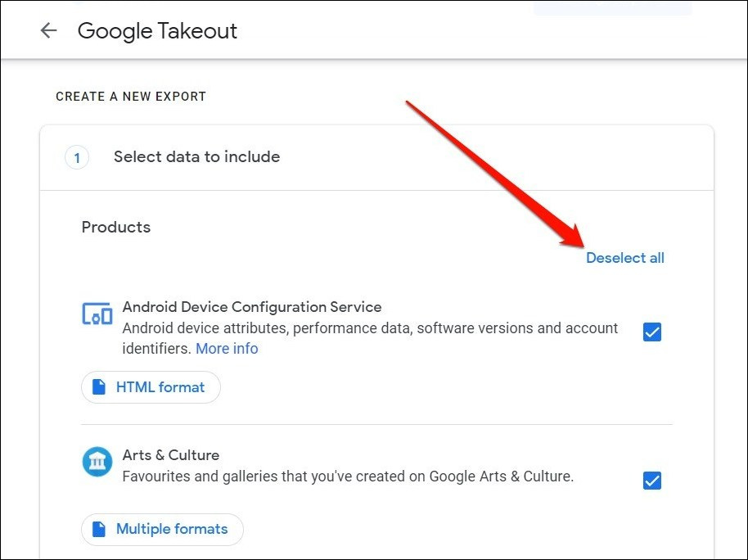The height and width of the screenshot is (560, 748).
Task: Click the 'Select data to include' heading
Action: pyautogui.click(x=196, y=156)
